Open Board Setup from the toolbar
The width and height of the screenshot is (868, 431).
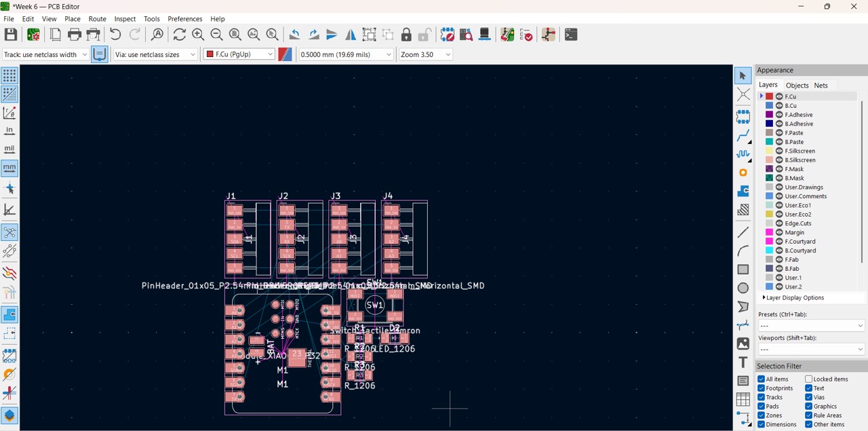(33, 35)
